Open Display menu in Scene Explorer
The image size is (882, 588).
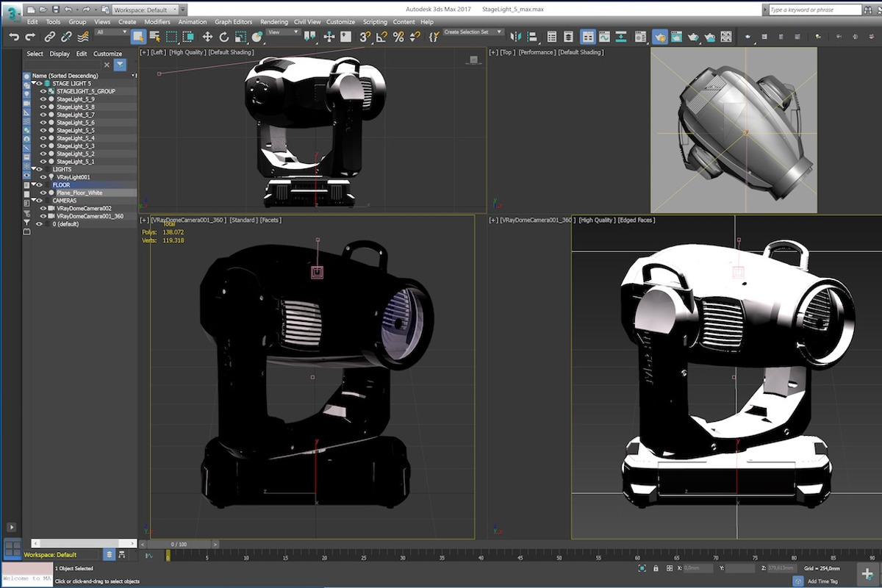coord(60,54)
